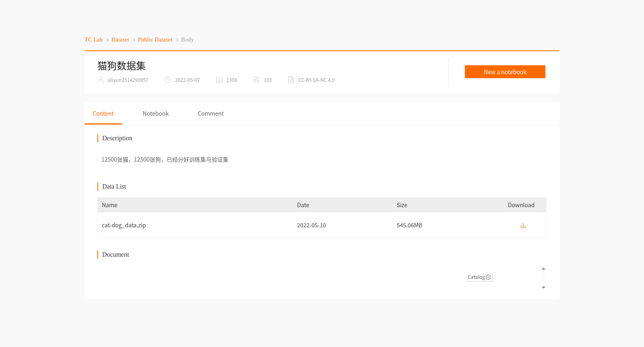Viewport: 644px width, 347px height.
Task: Click the license document icon
Action: (291, 80)
